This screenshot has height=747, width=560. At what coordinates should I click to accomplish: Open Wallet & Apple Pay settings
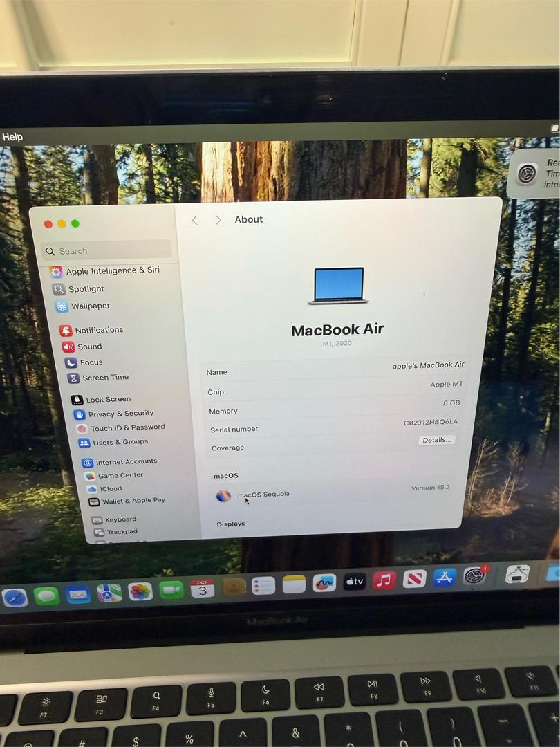pos(133,501)
